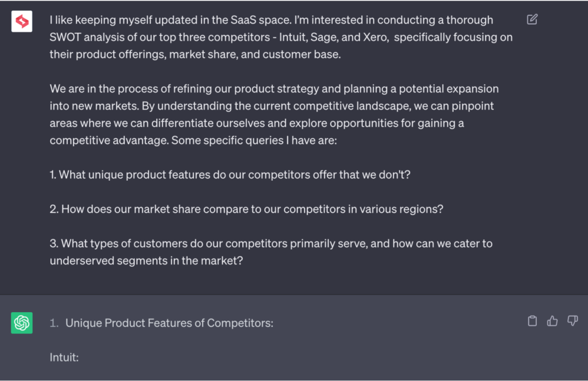Like the response with thumbs up
Screen dimensions: 588x381
point(552,321)
